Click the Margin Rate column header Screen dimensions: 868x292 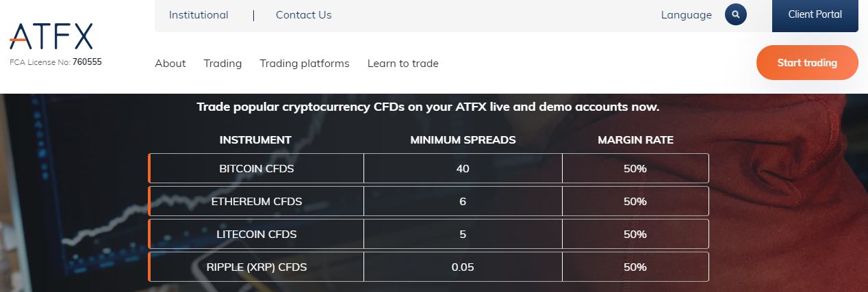(x=635, y=140)
